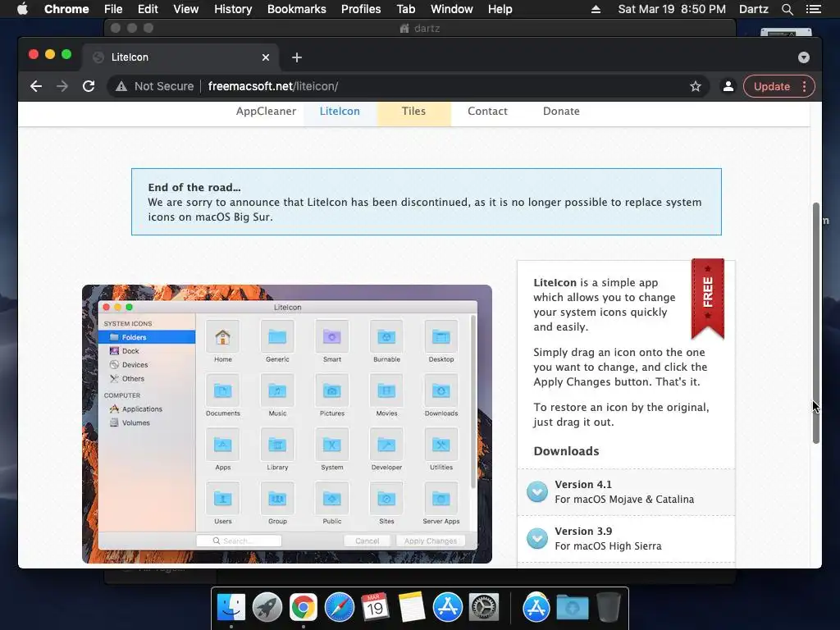Open Calendar in the Dock
This screenshot has height=630, width=840.
[375, 608]
